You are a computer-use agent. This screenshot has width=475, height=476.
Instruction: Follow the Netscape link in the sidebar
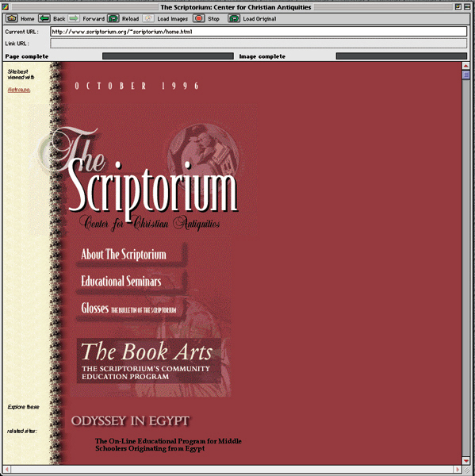(x=19, y=90)
